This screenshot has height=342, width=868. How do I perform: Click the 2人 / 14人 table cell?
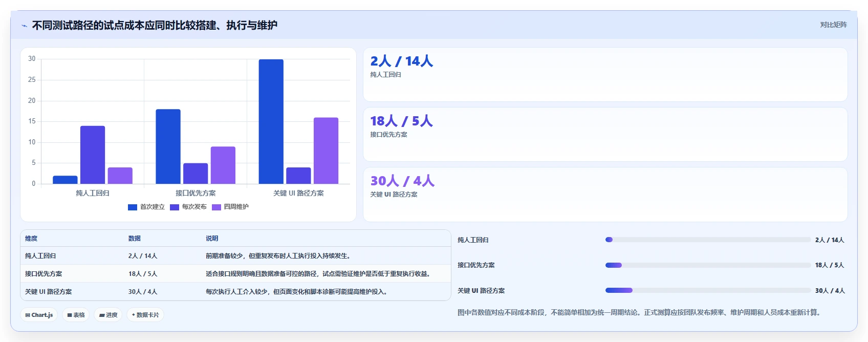tap(143, 256)
